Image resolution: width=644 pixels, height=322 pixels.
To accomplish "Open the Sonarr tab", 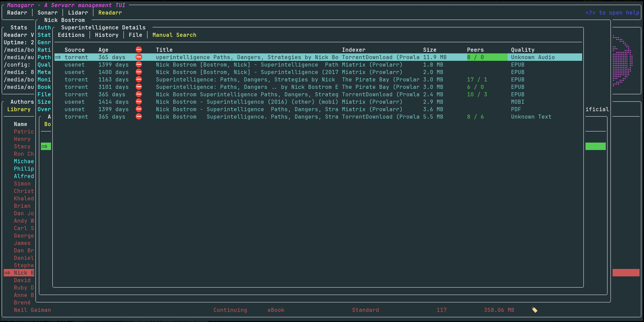I will (x=47, y=13).
